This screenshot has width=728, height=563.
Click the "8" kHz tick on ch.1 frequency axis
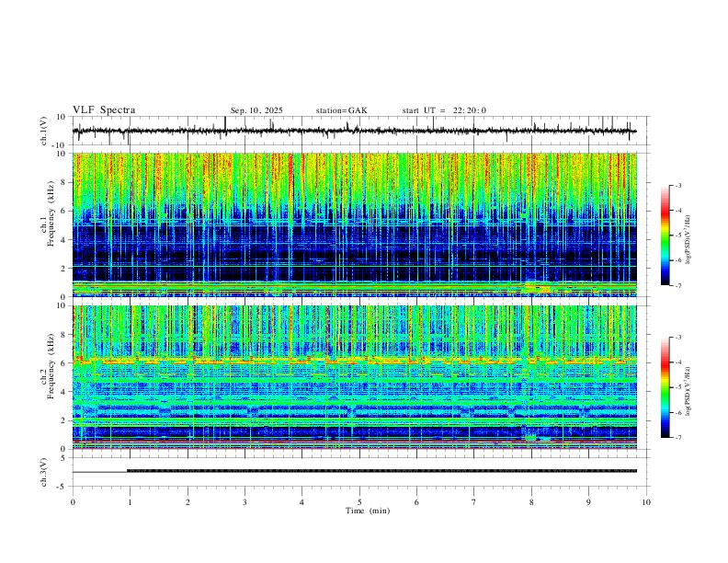click(63, 182)
